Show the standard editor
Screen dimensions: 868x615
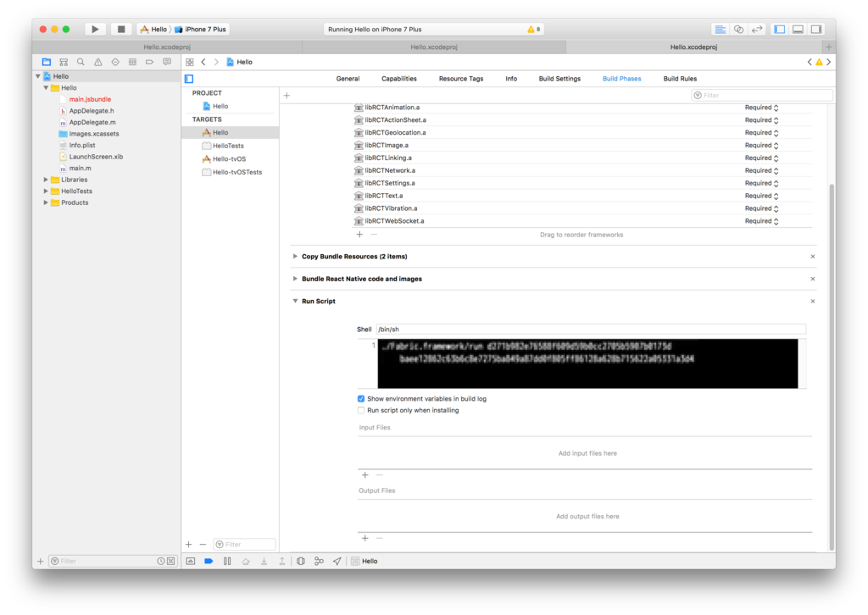[x=720, y=30]
